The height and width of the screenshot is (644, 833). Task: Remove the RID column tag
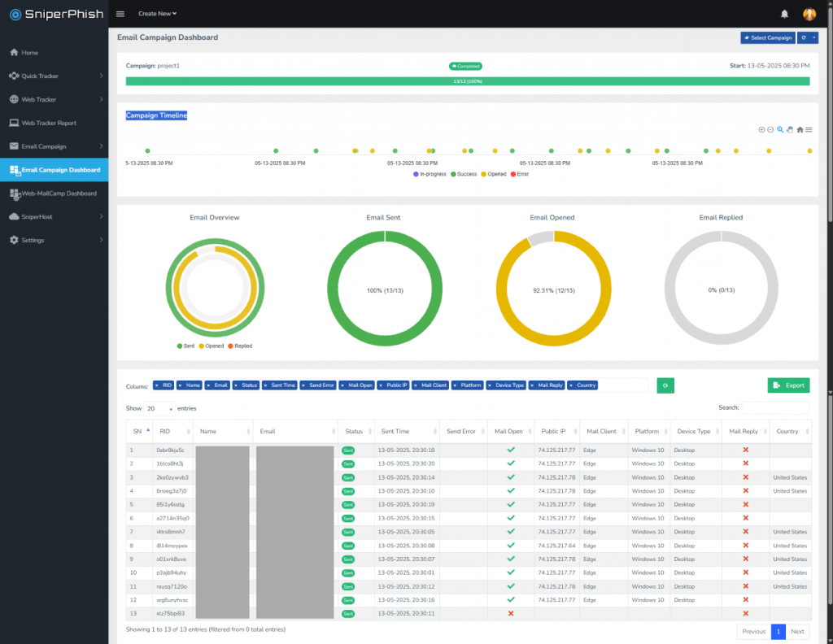click(x=157, y=385)
